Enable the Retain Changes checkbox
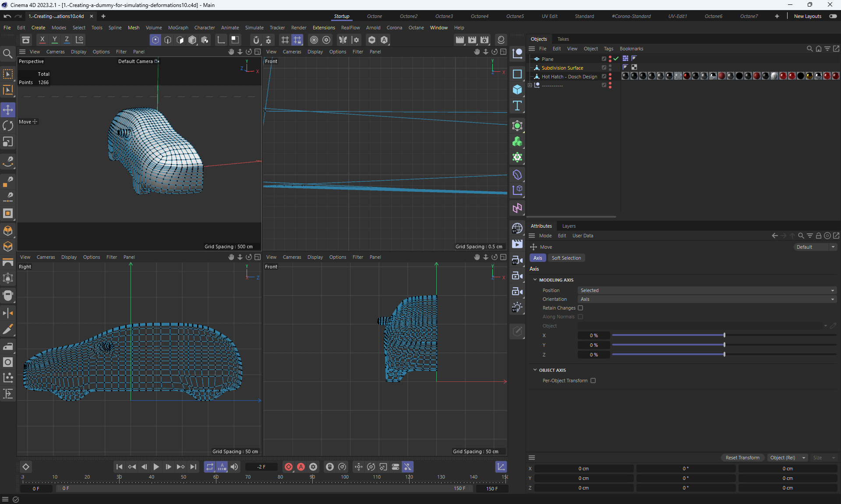 (x=580, y=308)
